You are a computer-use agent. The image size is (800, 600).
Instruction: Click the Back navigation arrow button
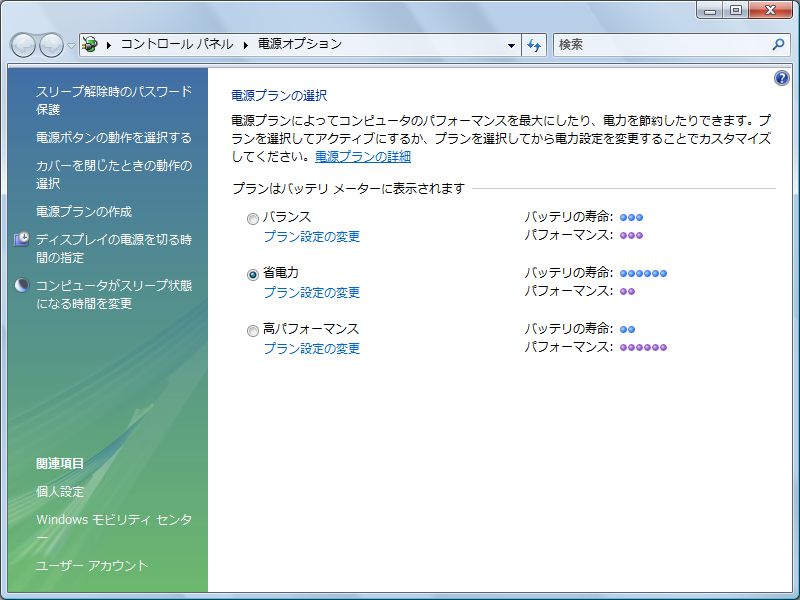pos(23,45)
